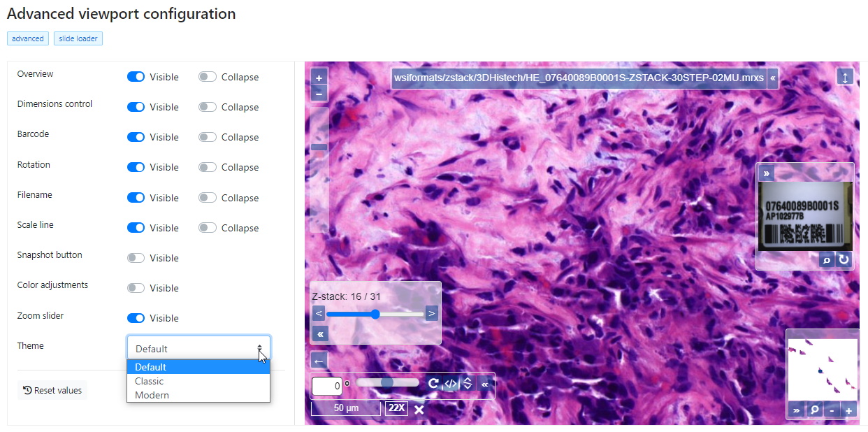Click the X icon beside 22X magnification
This screenshot has width=868, height=432.
pos(419,410)
